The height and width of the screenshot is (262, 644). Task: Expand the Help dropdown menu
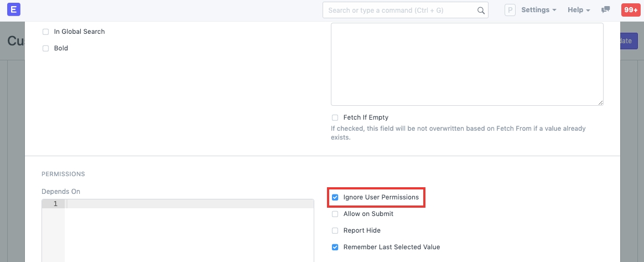(579, 10)
